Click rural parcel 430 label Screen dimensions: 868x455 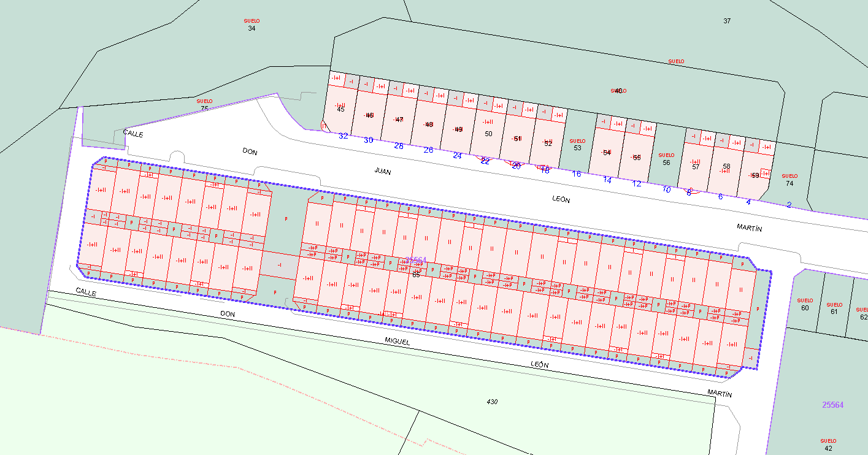click(x=492, y=402)
